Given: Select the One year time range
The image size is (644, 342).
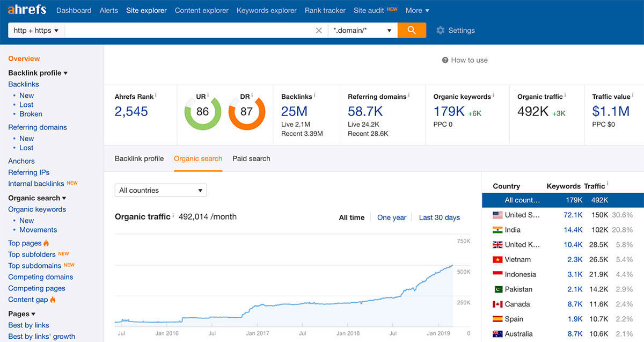Looking at the screenshot, I should coord(392,217).
